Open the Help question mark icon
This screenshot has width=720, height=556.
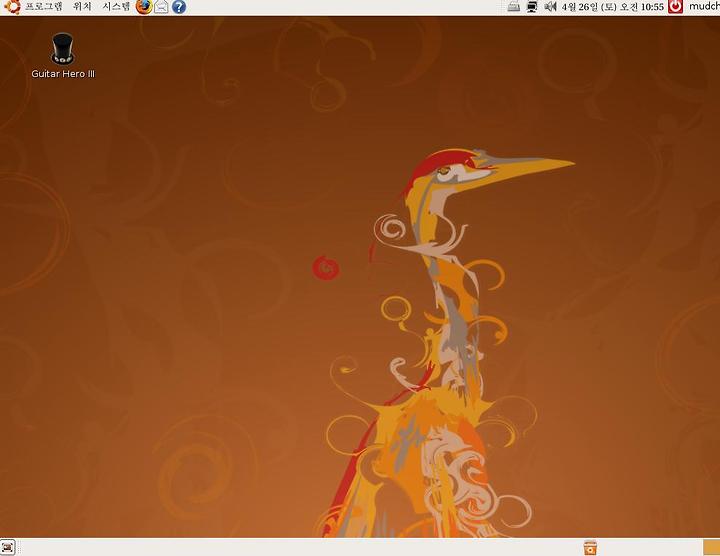[179, 6]
